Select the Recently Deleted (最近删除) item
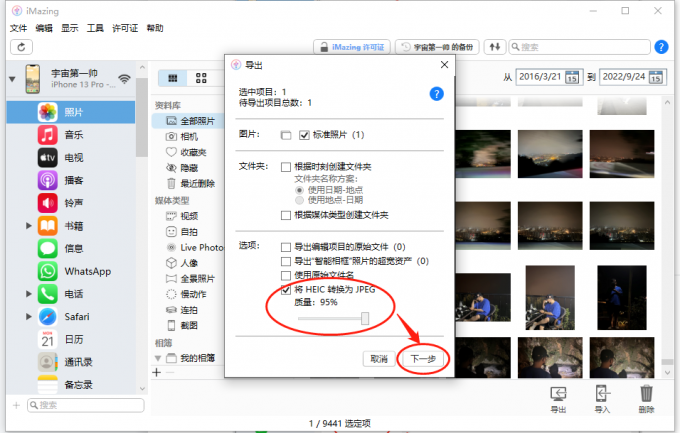Image resolution: width=680 pixels, height=433 pixels. 191,184
